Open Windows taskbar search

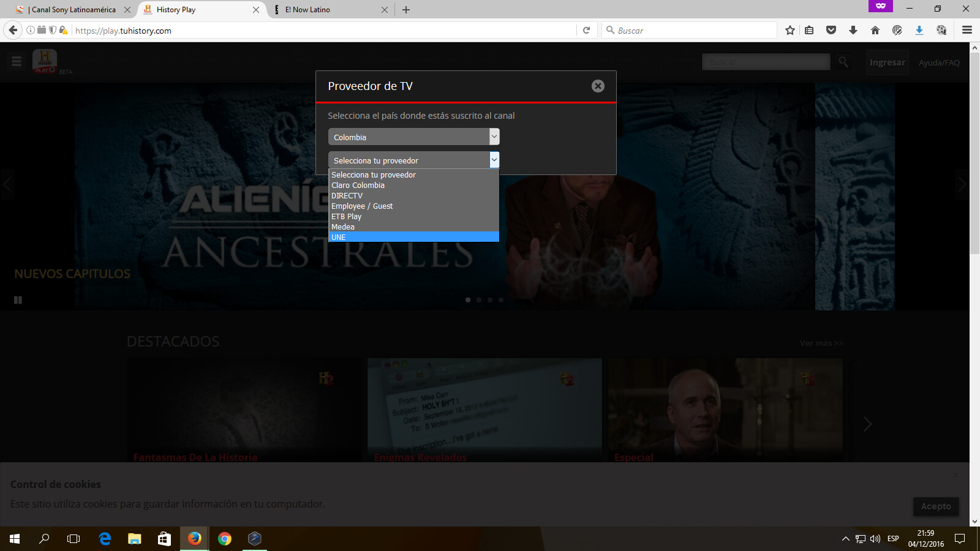point(44,539)
